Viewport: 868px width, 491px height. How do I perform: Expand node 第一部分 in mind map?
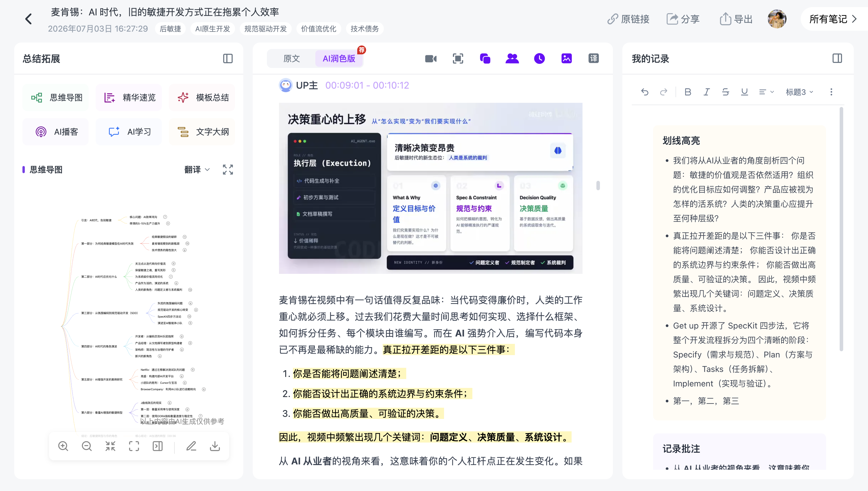point(107,243)
